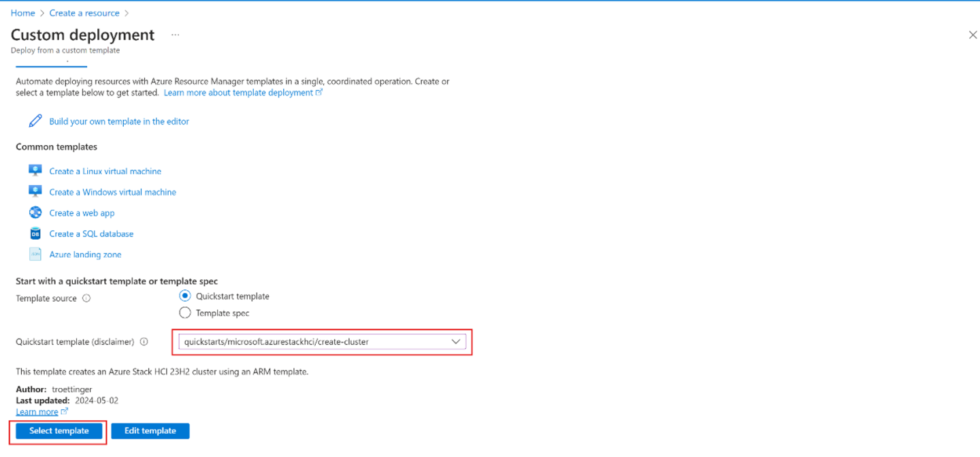
Task: Close the Custom deployment pane
Action: click(973, 35)
